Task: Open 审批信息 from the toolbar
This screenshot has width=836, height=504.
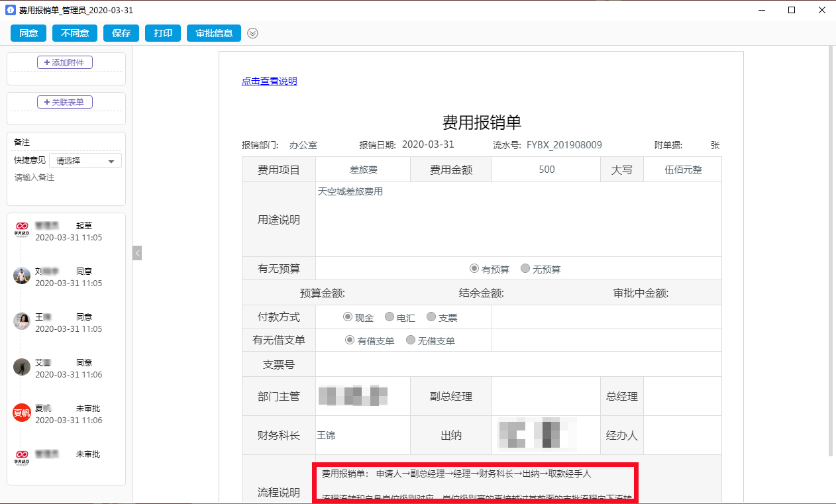Action: tap(213, 32)
